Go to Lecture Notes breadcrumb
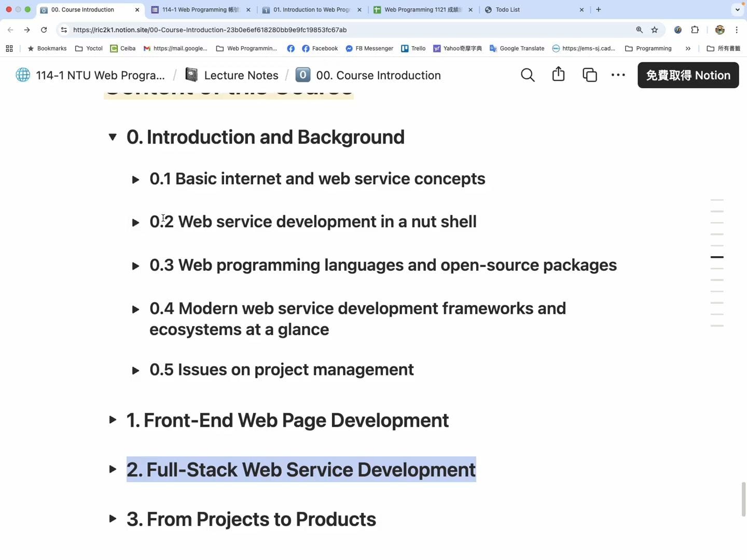The image size is (747, 560). tap(241, 75)
